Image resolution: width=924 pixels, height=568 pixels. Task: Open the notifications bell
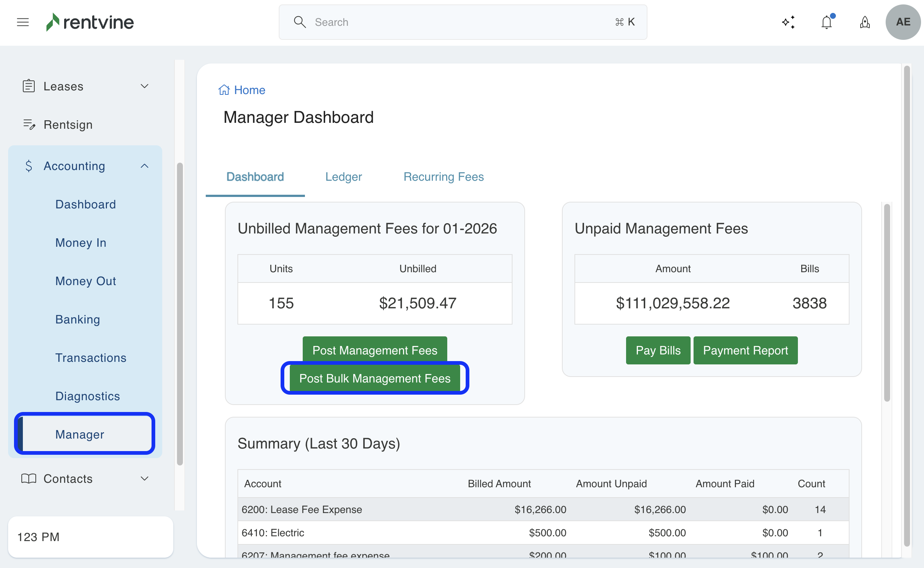[826, 22]
